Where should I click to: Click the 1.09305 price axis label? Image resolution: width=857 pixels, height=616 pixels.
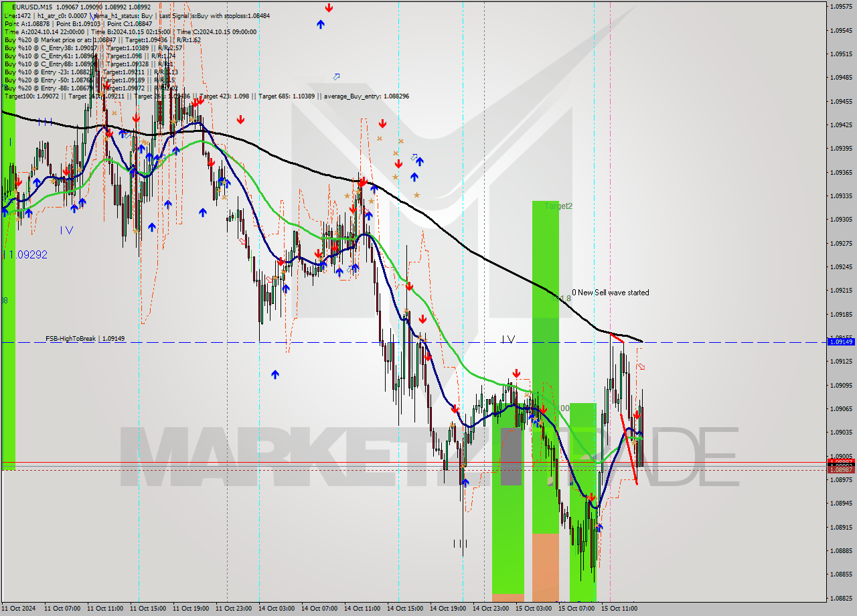point(842,220)
